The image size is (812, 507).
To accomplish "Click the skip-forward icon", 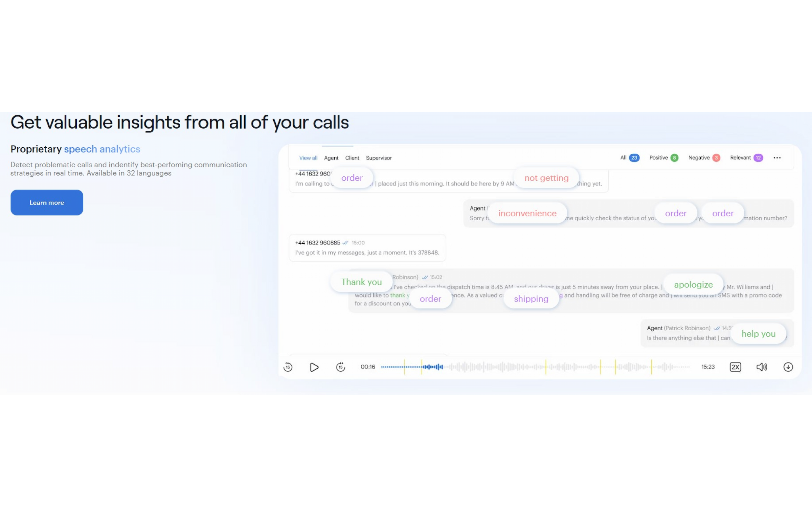I will tap(340, 368).
